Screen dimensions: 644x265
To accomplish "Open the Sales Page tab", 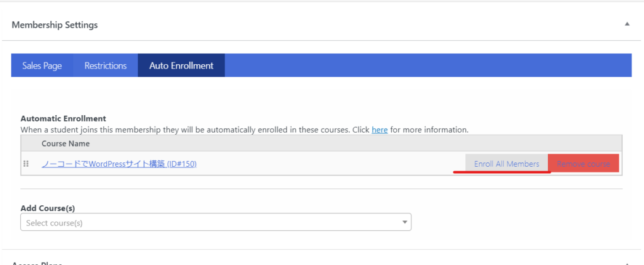I will point(42,65).
